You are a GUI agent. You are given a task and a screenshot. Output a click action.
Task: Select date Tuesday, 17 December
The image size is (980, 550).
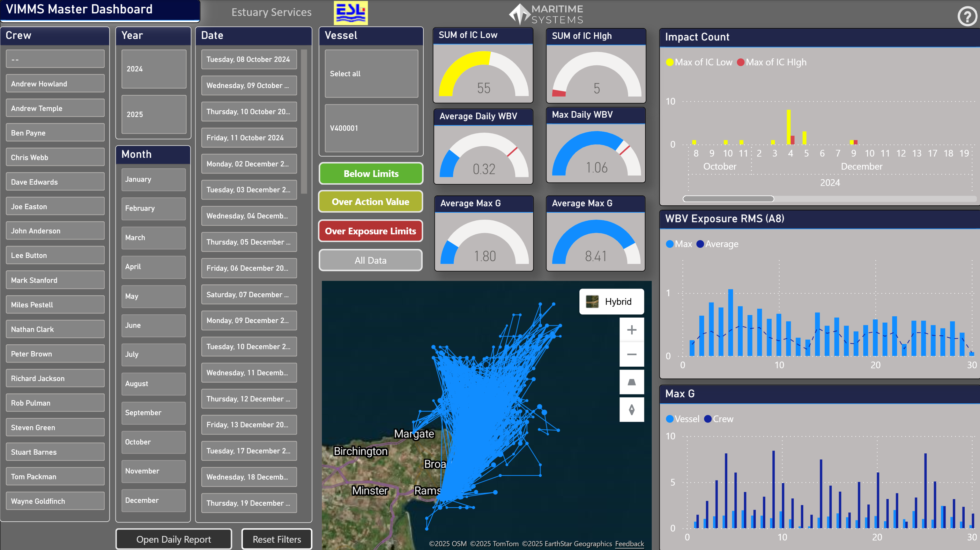[249, 451]
